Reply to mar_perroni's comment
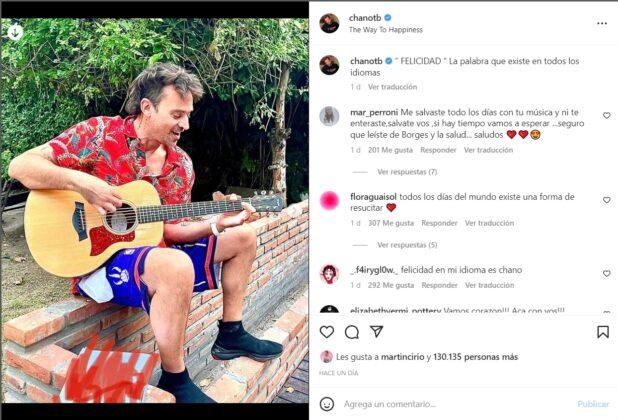The height and width of the screenshot is (420, 618). pyautogui.click(x=438, y=150)
